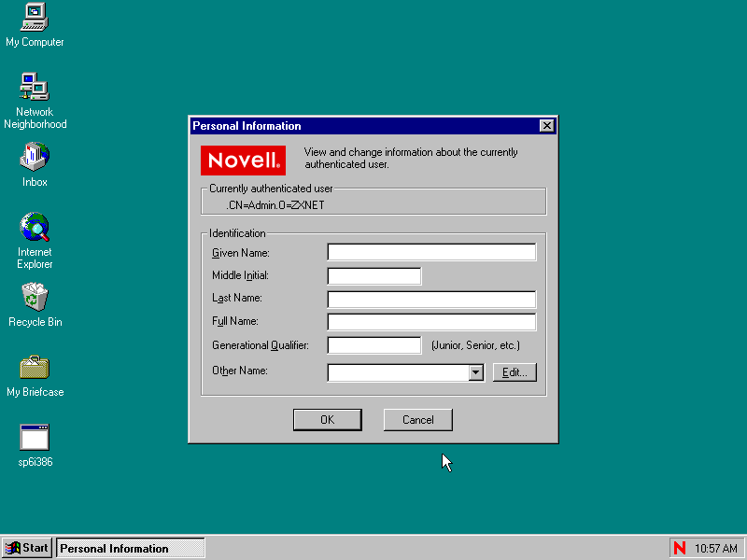Screen dimensions: 747x560
Task: Click Personal Information taskbar button
Action: (131, 548)
